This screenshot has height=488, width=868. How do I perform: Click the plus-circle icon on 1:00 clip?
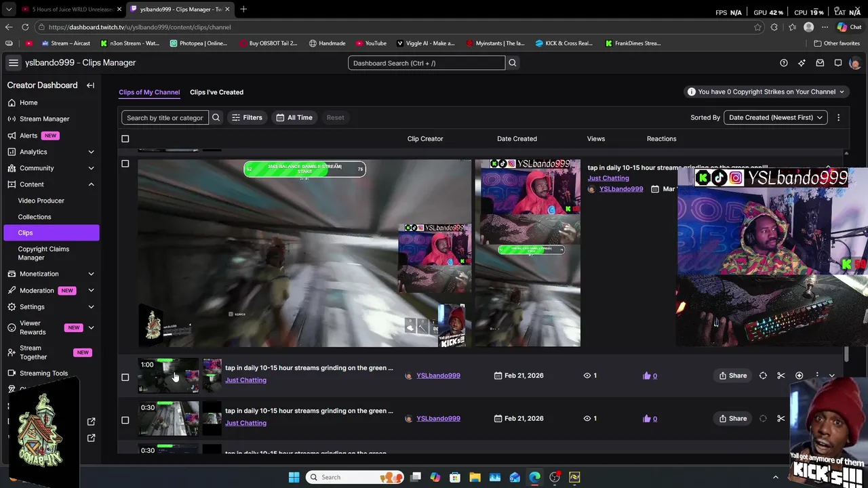coord(799,375)
